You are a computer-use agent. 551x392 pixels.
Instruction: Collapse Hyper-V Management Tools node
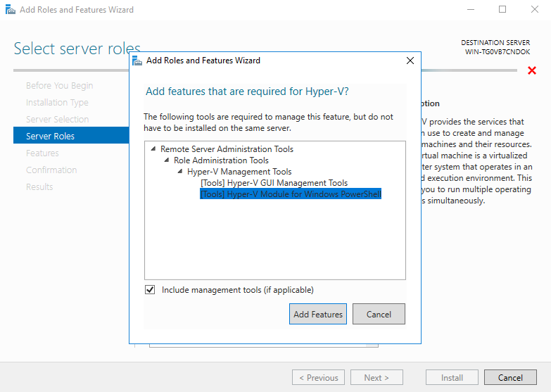coord(181,172)
